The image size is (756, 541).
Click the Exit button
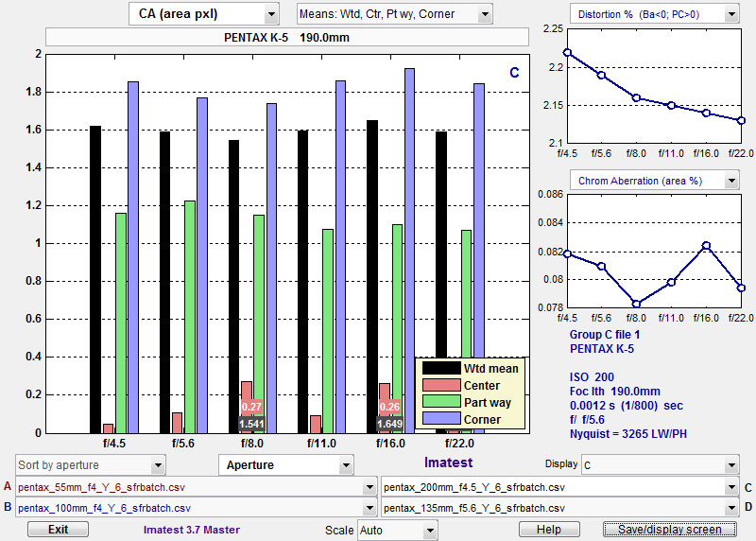point(58,530)
